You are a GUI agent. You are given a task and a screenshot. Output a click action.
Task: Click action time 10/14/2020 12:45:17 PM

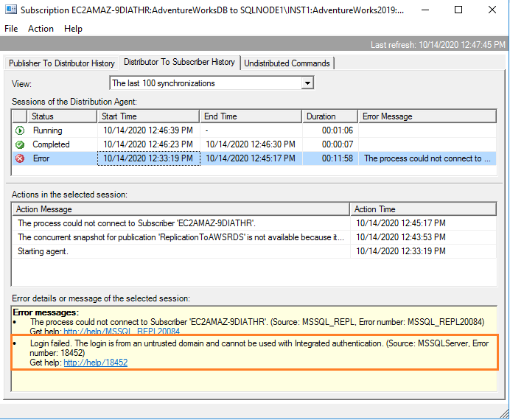click(401, 223)
